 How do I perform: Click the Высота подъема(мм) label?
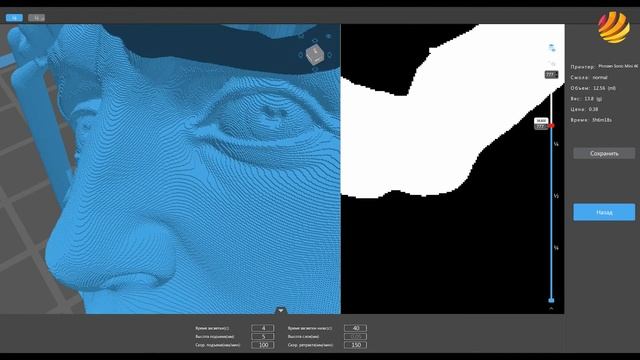point(215,337)
